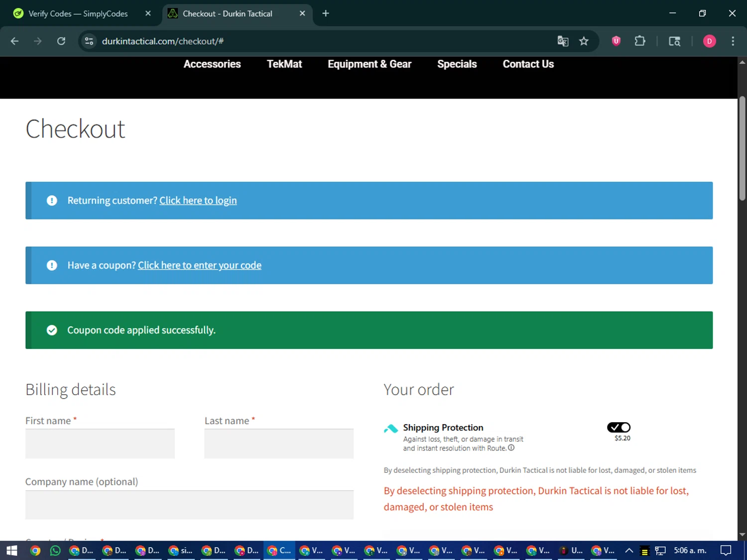Viewport: 747px width, 560px height.
Task: Open Equipment & Gear menu
Action: click(x=370, y=64)
